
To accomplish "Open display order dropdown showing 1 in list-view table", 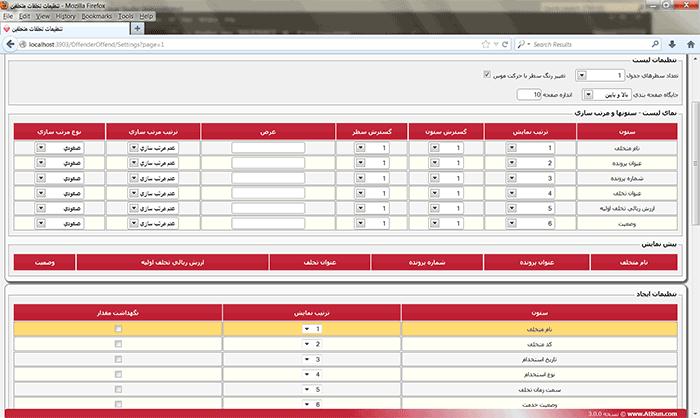I will tap(530, 147).
